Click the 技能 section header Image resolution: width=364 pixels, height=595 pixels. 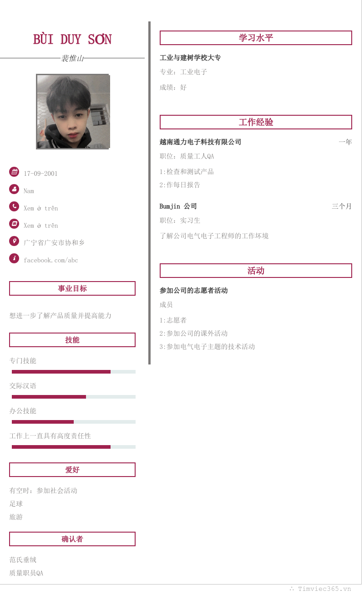pyautogui.click(x=72, y=340)
